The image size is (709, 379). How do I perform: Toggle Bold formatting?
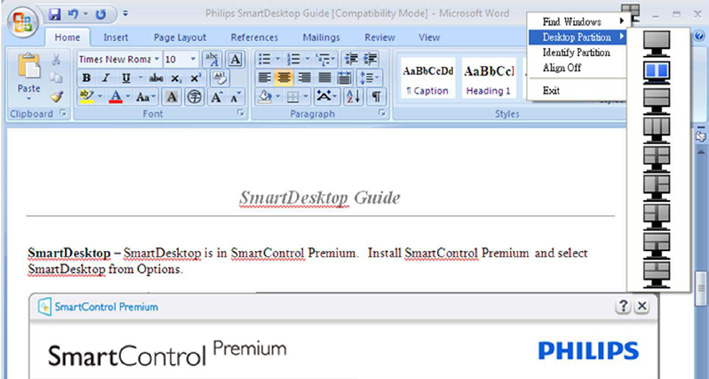(86, 78)
